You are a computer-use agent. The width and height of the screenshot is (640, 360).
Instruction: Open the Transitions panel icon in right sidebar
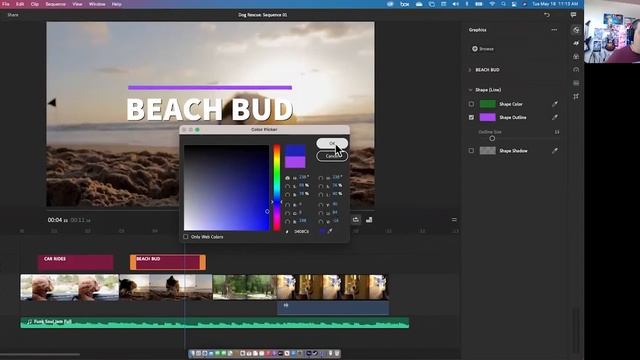[576, 43]
